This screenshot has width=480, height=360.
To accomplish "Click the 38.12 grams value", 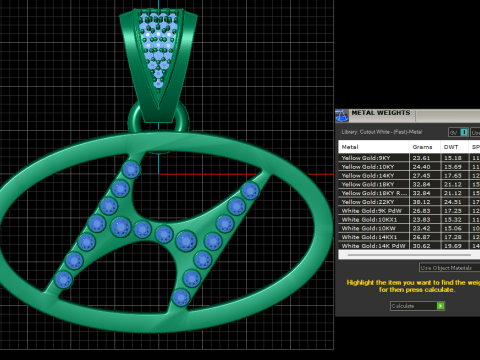I will [x=421, y=202].
